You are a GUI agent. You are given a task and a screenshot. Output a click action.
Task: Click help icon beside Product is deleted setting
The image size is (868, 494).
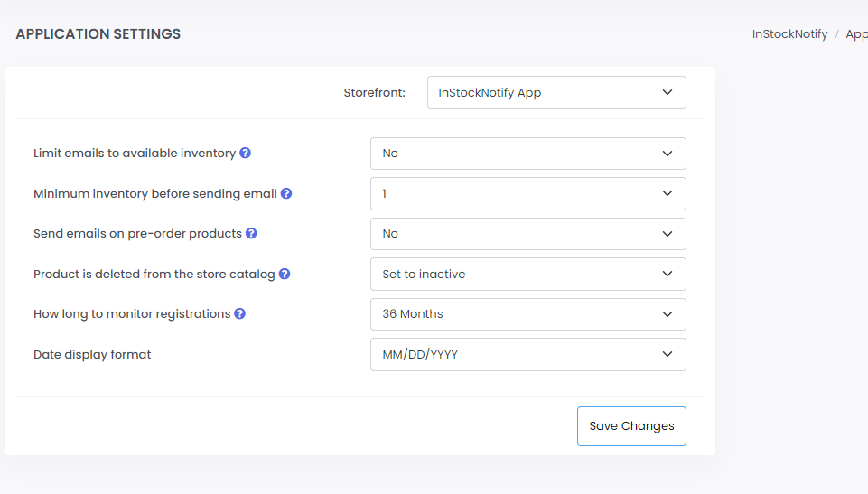285,274
